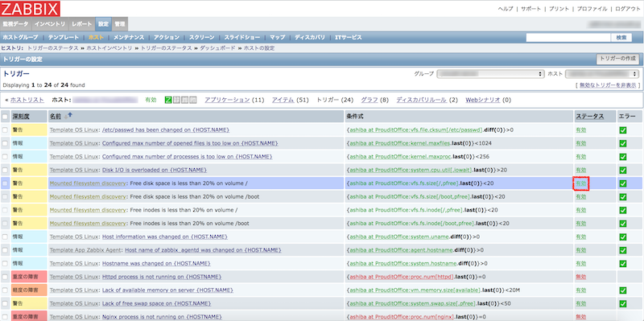
Task: Click green check icon in system.uname row
Action: coord(623,237)
